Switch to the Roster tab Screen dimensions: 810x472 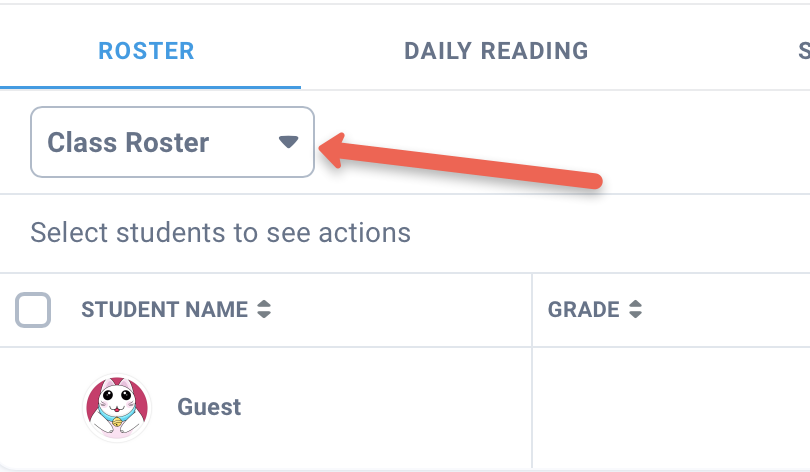point(146,51)
